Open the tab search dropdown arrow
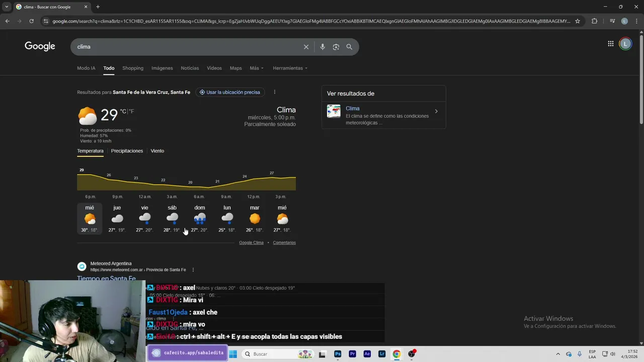This screenshot has height=362, width=644. pyautogui.click(x=7, y=7)
